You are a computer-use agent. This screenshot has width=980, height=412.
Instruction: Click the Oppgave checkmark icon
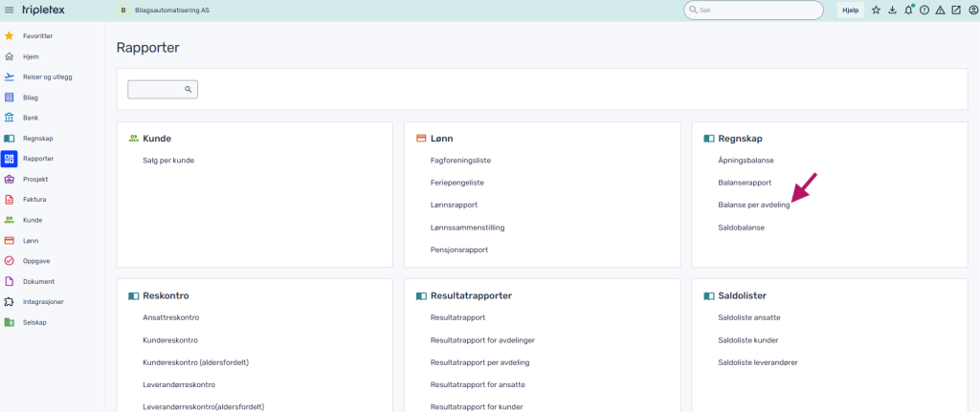click(9, 261)
